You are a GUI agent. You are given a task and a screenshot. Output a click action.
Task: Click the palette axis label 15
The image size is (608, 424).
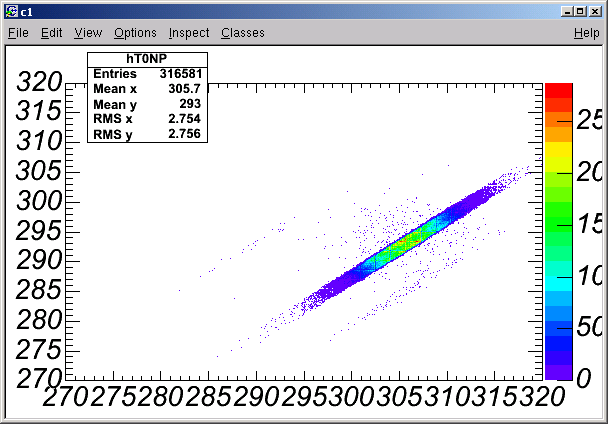[x=589, y=224]
